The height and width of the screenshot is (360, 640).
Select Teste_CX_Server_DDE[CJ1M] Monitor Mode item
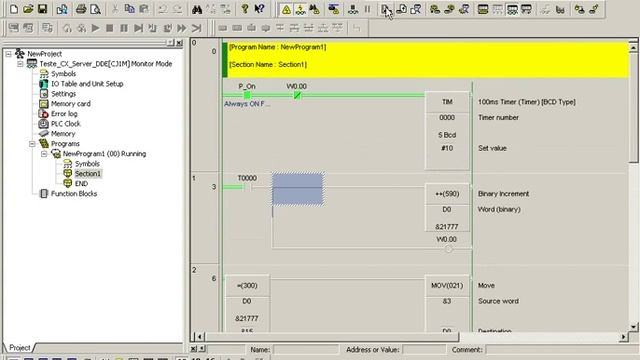pyautogui.click(x=105, y=64)
